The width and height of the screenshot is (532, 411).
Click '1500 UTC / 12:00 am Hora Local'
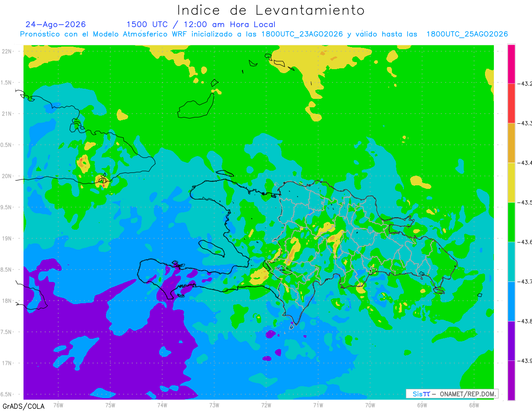click(201, 24)
